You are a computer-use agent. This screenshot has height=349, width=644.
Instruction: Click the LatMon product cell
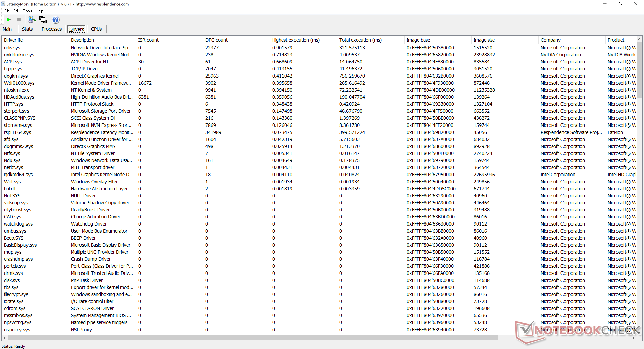[x=615, y=132]
